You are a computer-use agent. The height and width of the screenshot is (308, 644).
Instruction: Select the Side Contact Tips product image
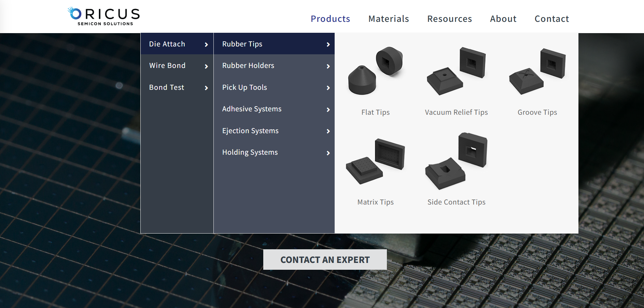click(456, 161)
